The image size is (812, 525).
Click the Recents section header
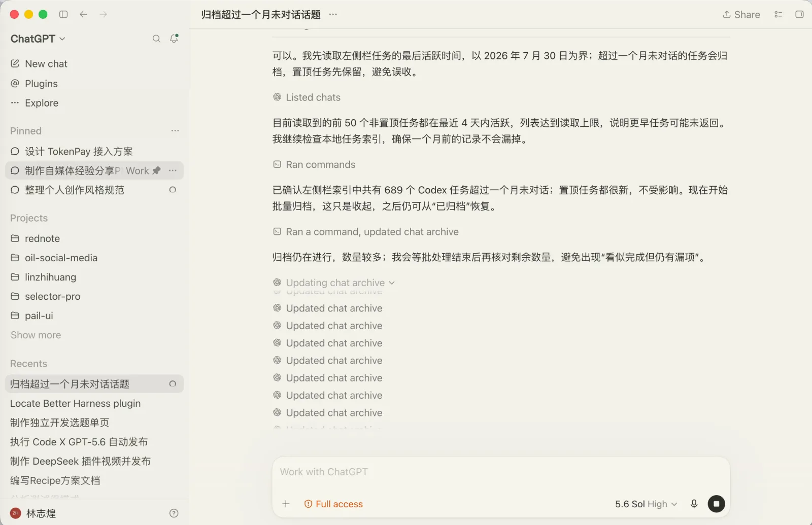[28, 364]
